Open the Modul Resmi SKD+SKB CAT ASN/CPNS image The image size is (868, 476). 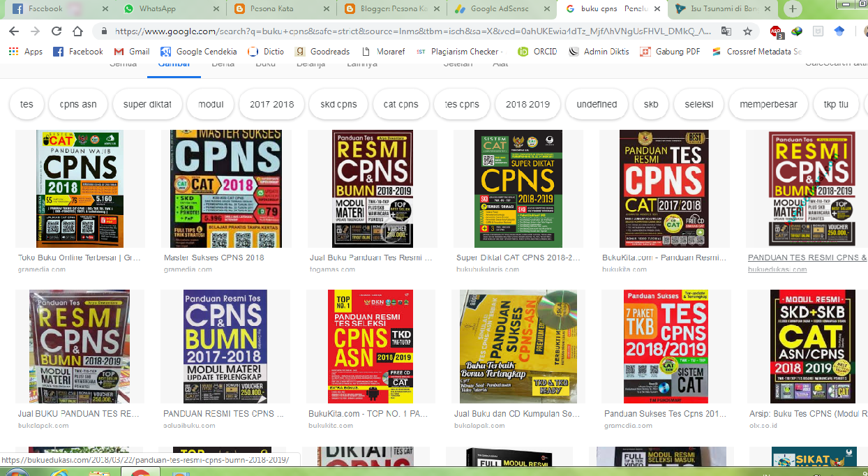point(813,347)
